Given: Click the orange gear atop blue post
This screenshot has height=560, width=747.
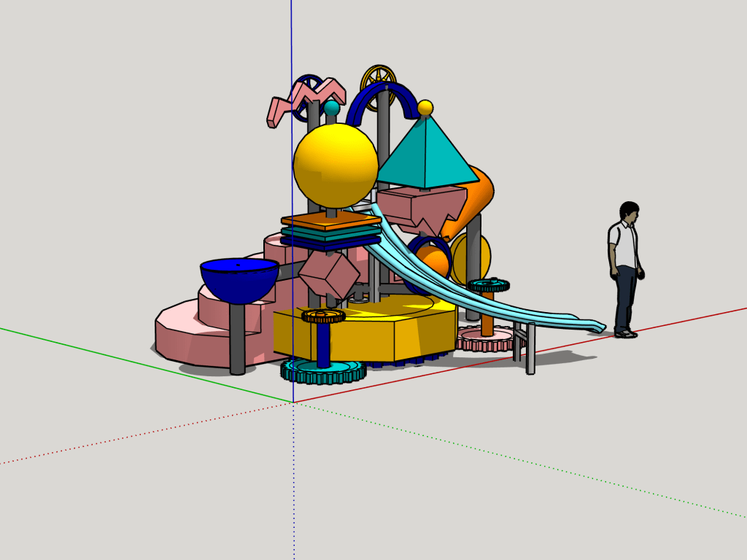Looking at the screenshot, I should click(x=323, y=316).
